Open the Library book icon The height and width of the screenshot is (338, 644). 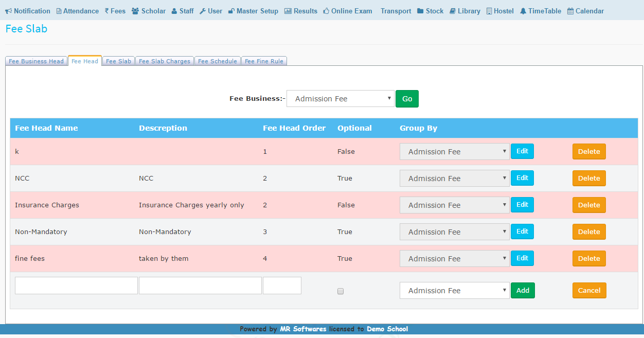click(x=452, y=11)
